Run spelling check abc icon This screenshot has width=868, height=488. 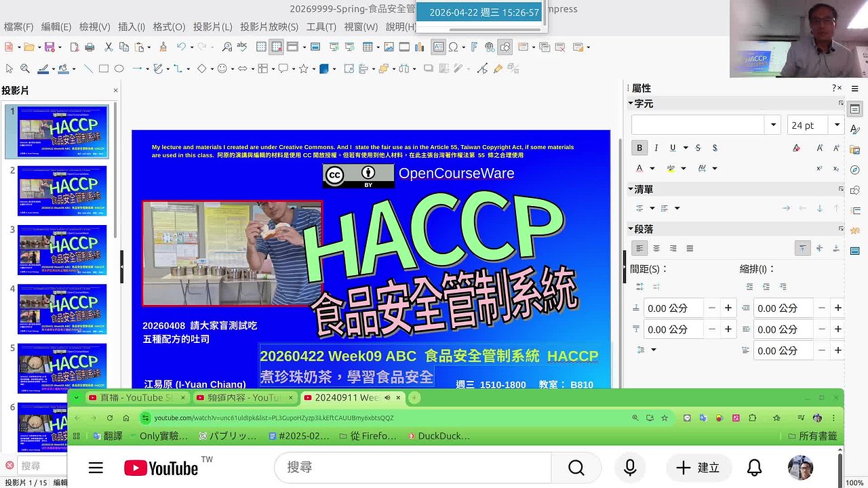tap(242, 47)
